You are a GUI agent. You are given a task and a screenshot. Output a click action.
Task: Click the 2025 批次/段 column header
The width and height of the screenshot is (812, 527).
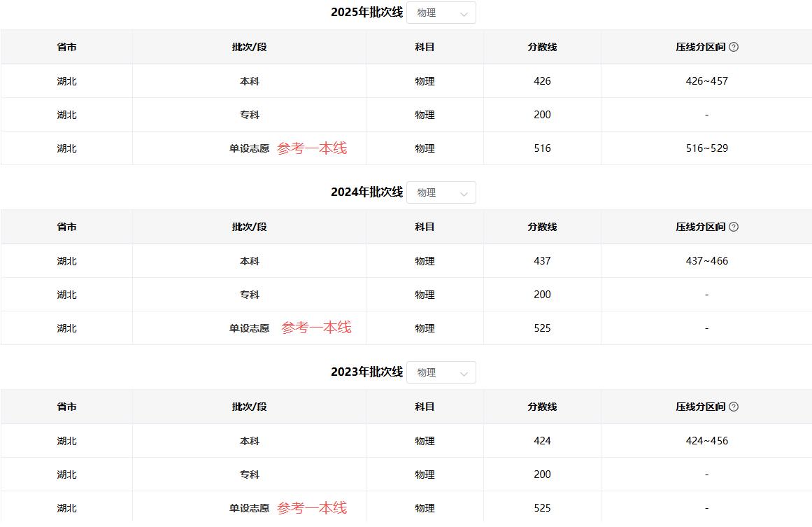click(249, 47)
